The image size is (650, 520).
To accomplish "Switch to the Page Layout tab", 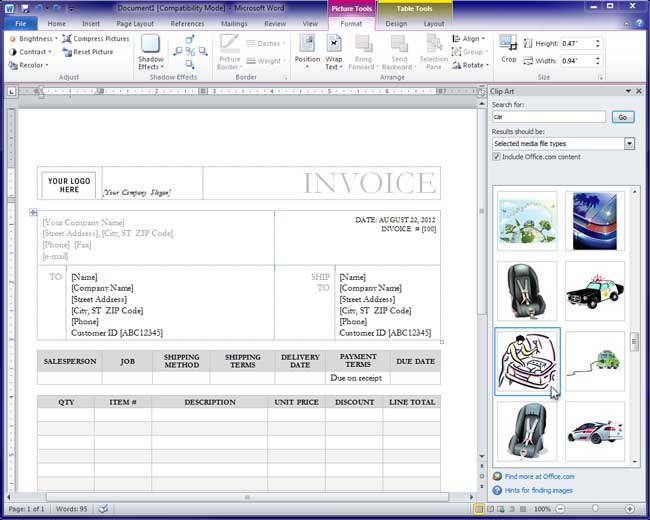I will (135, 23).
